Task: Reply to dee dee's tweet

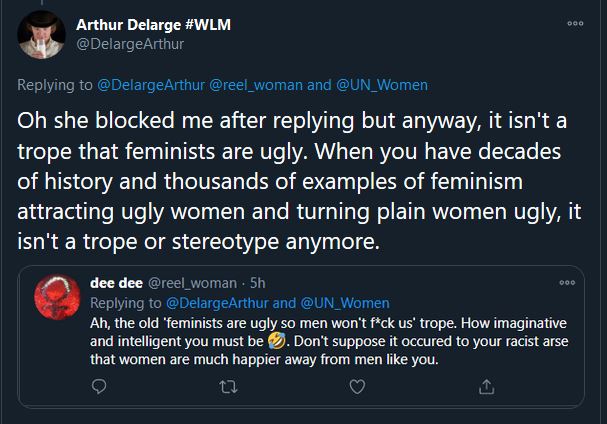Action: pos(99,386)
